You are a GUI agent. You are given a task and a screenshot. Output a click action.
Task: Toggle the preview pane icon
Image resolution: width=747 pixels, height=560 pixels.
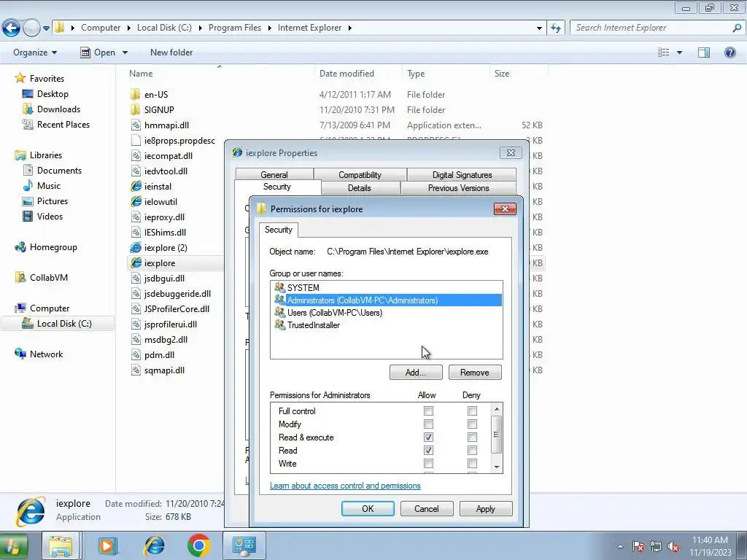[x=704, y=52]
